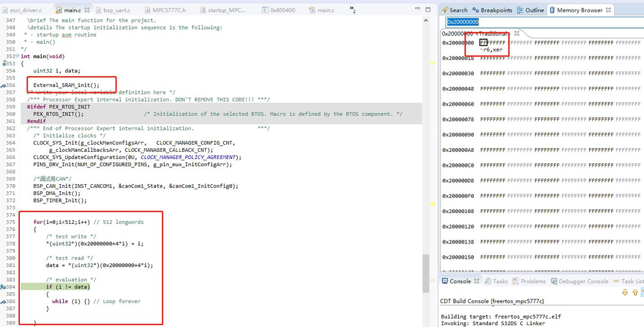Click highlighted 'if (i != data)' line

coord(68,287)
